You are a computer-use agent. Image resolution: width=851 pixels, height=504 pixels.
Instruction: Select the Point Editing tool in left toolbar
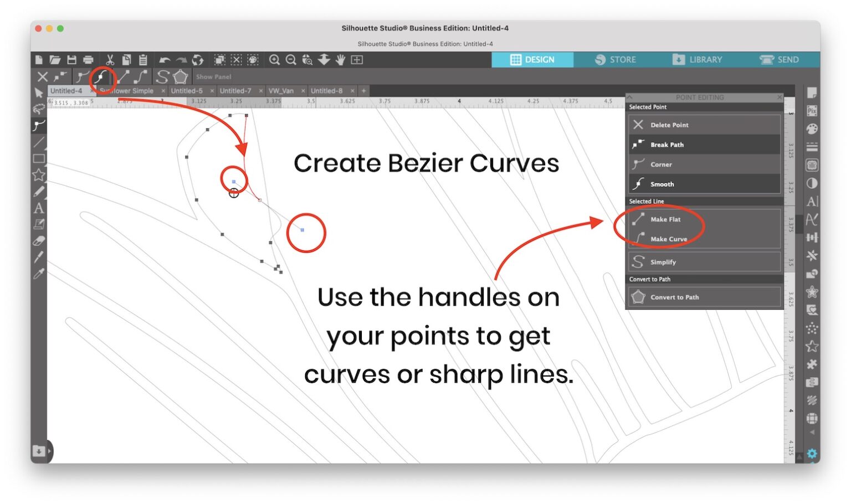tap(39, 125)
